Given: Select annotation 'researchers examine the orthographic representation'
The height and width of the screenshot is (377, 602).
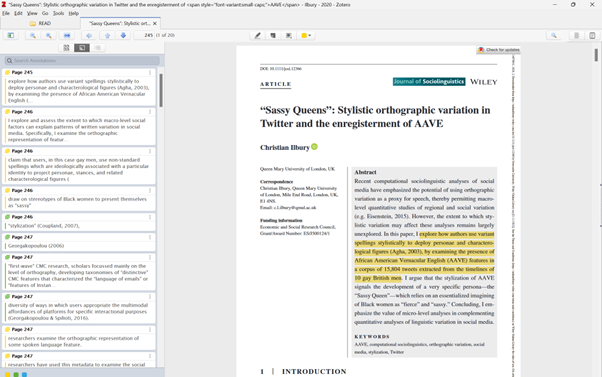Looking at the screenshot, I should point(79,338).
